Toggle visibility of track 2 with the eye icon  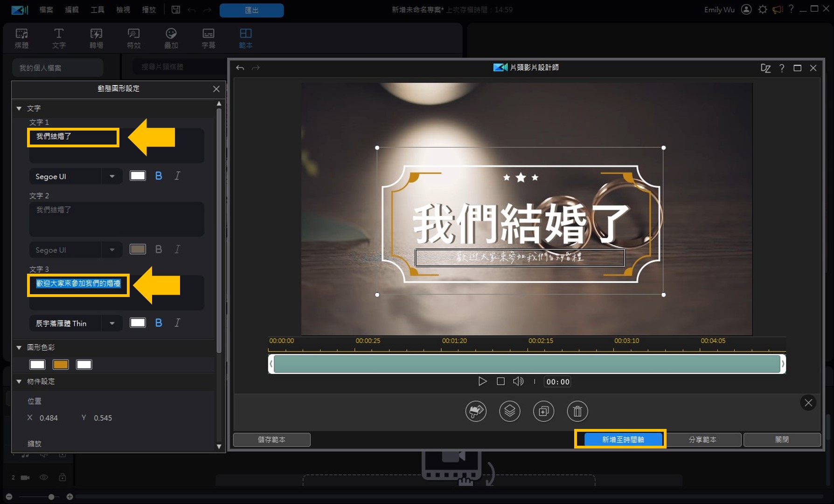pos(43,477)
